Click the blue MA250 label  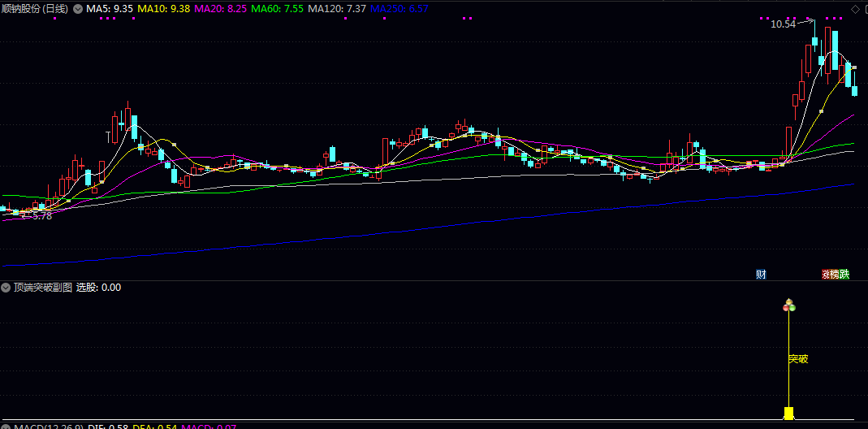point(399,9)
